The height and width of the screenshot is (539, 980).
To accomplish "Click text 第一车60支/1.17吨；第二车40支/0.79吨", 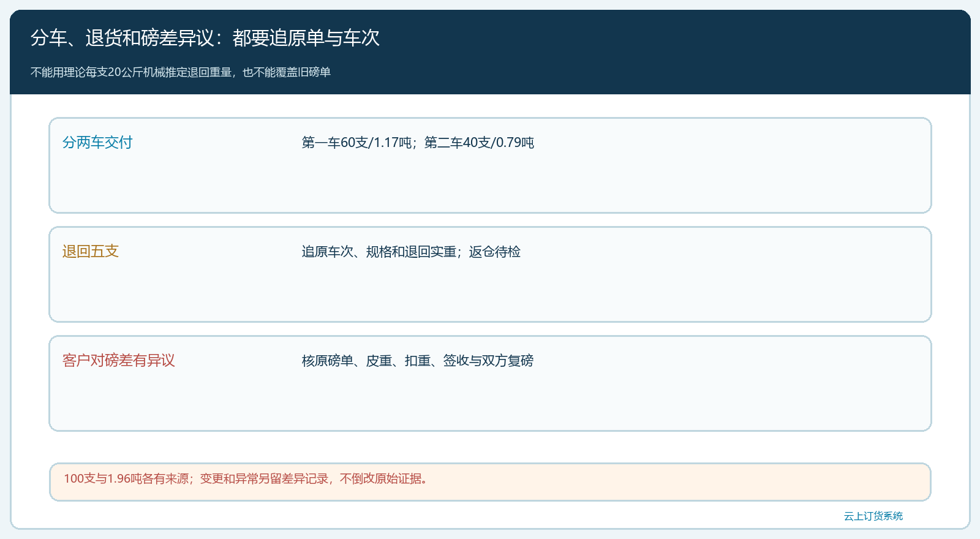I will click(418, 143).
